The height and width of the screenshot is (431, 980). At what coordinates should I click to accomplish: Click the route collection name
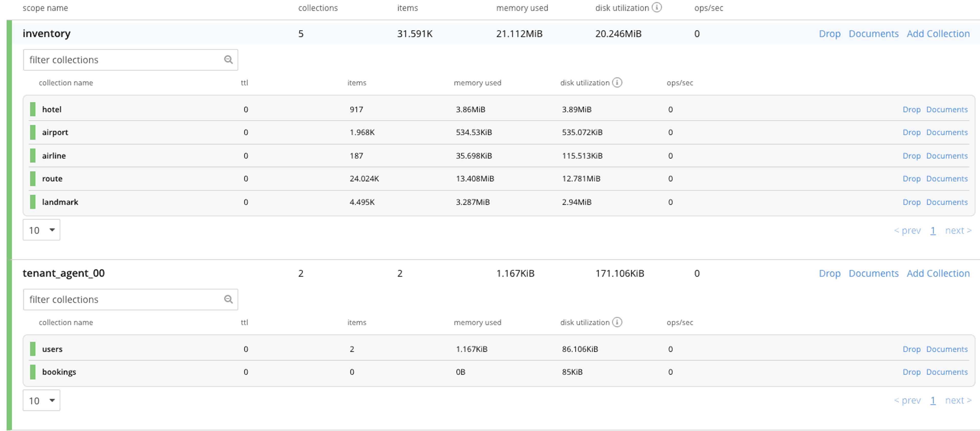tap(52, 179)
